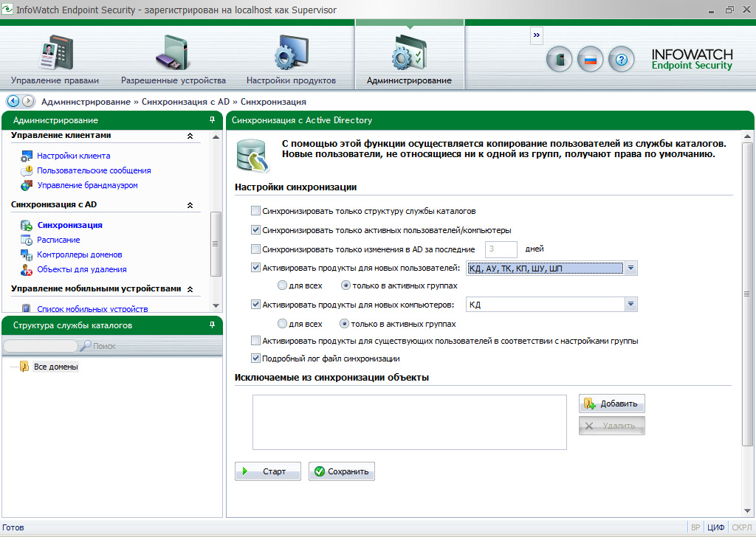
Task: Click the days number input field
Action: click(501, 249)
